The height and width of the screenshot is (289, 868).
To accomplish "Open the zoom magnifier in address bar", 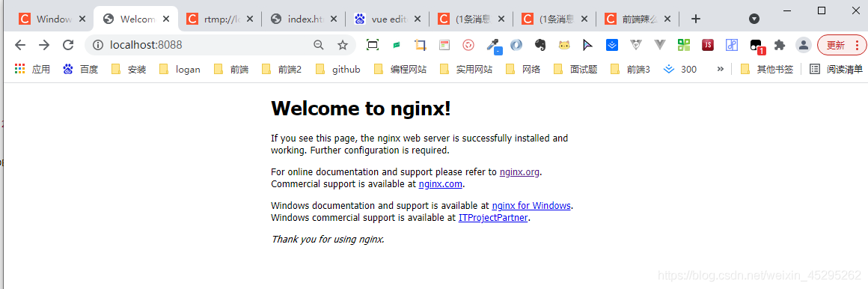I will (x=318, y=46).
